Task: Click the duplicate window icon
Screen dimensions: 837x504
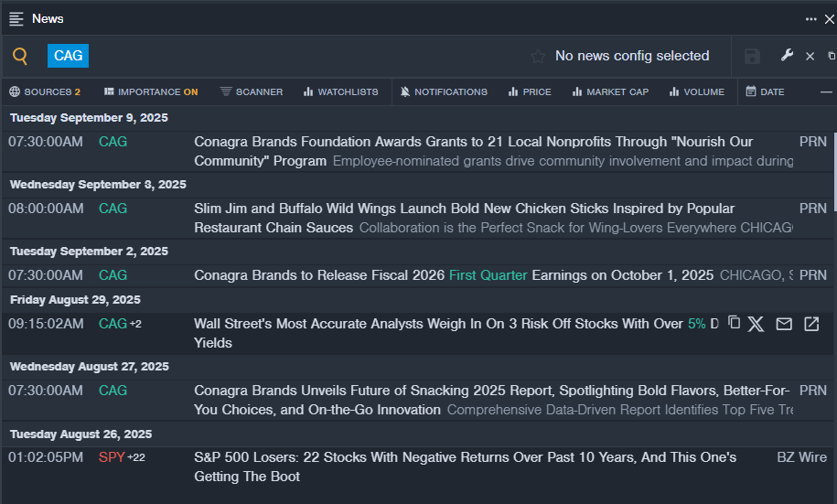Action: point(832,56)
